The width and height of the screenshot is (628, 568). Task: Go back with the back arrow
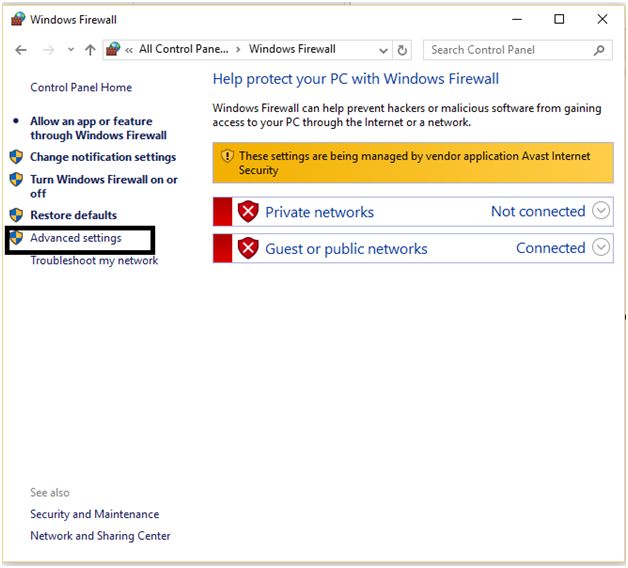21,50
